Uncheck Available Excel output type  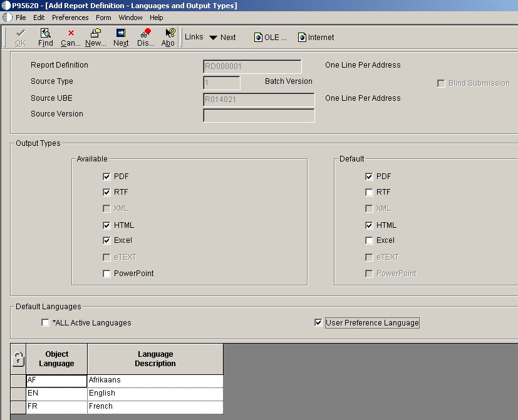click(x=106, y=240)
